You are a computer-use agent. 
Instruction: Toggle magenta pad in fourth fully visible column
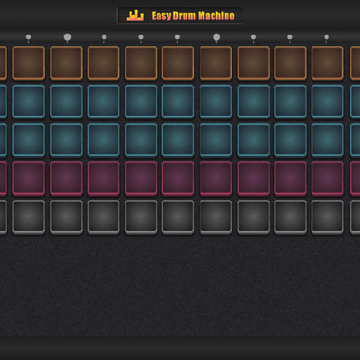coord(141,178)
